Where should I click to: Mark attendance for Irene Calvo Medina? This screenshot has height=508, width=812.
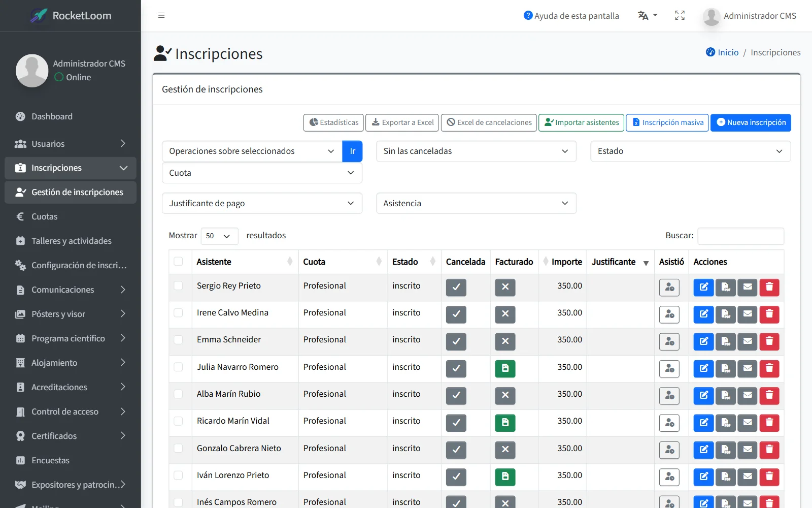[669, 314]
